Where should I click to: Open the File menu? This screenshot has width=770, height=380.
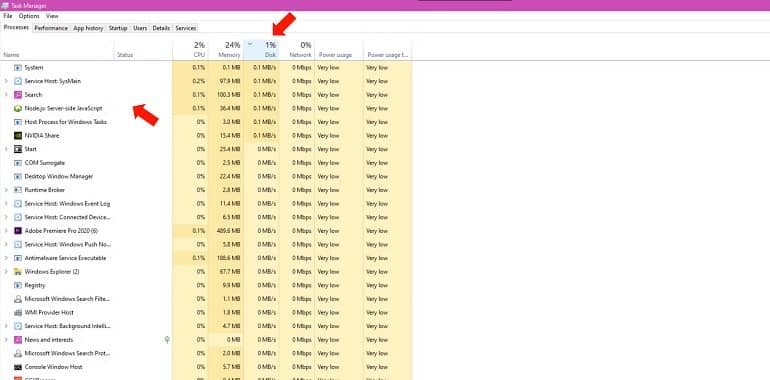coord(7,16)
